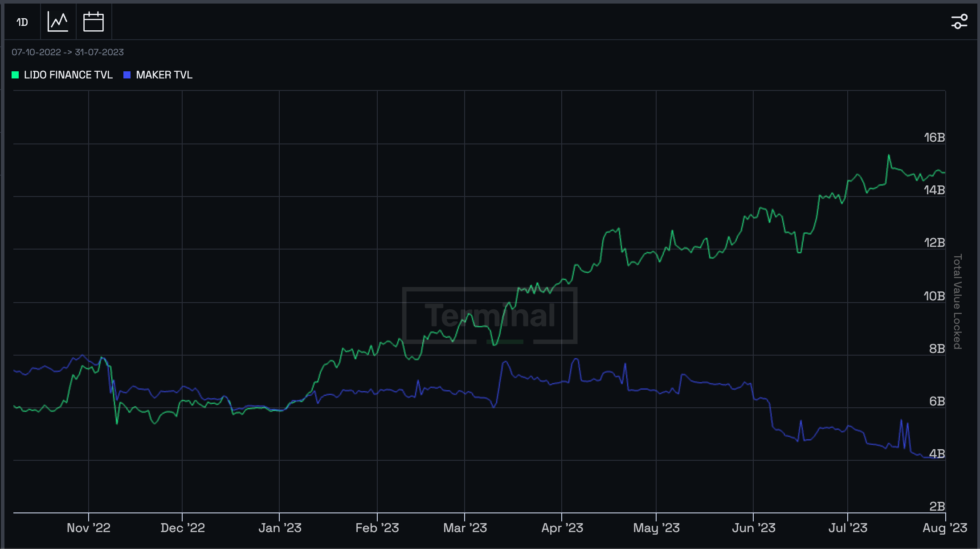Click the 10B y-axis value
The image size is (980, 549).
(934, 296)
